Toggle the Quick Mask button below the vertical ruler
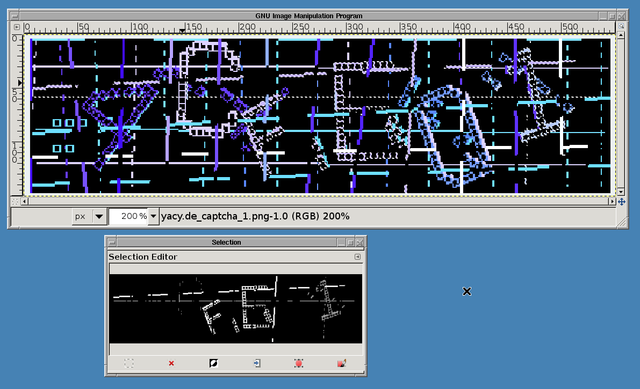The image size is (640, 389). (16, 202)
